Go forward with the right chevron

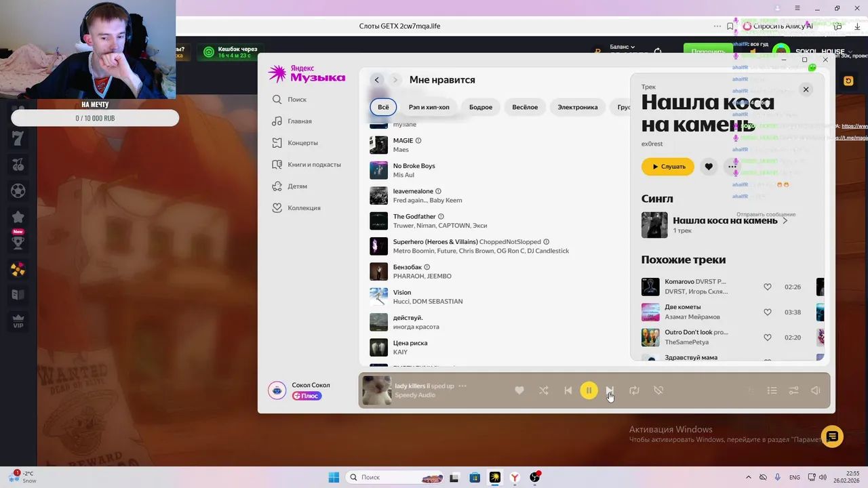pyautogui.click(x=395, y=80)
